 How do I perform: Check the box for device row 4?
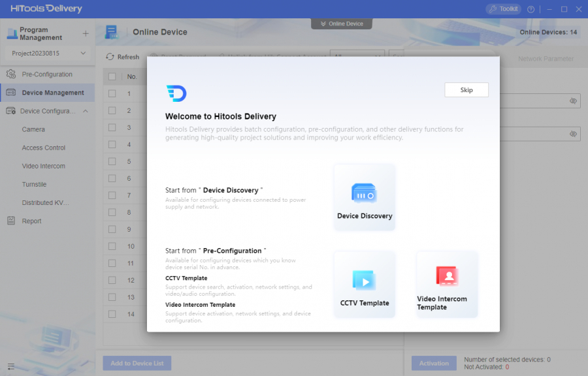point(112,144)
